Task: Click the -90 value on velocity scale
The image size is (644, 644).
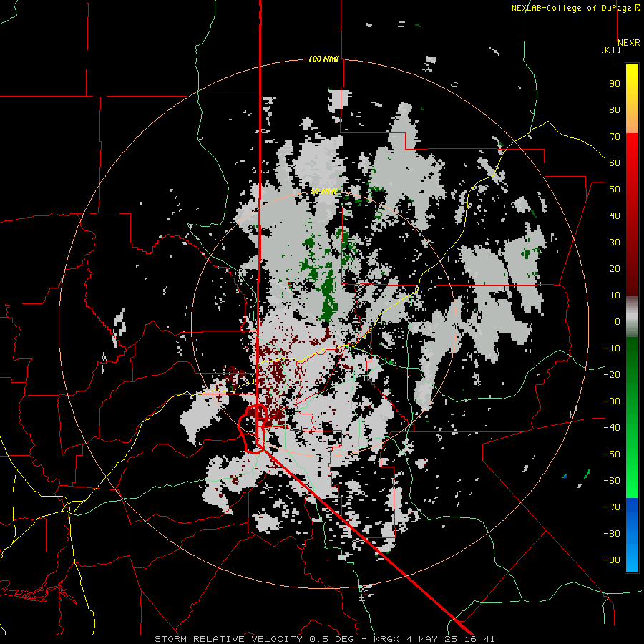Action: (x=612, y=560)
